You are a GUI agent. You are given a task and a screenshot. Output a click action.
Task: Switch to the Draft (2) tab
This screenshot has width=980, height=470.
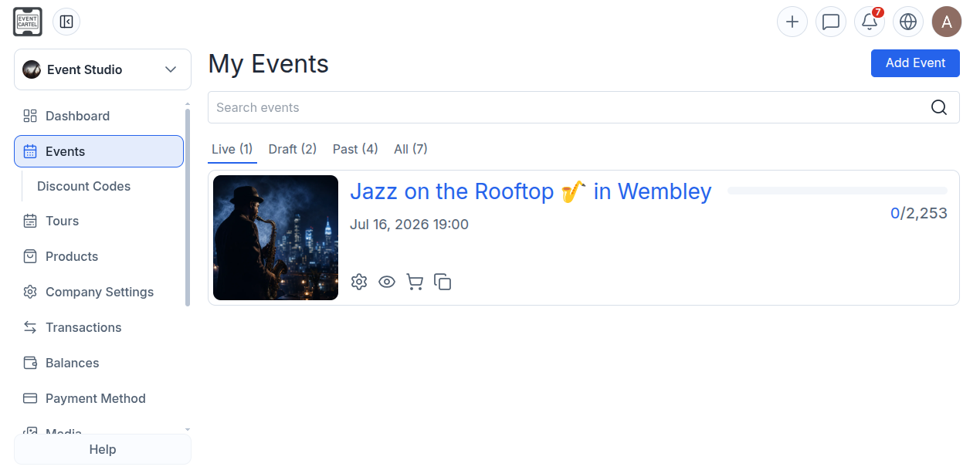293,149
